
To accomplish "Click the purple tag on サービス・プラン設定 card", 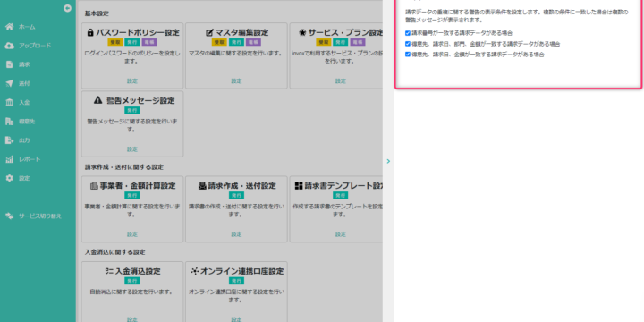I will point(357,42).
